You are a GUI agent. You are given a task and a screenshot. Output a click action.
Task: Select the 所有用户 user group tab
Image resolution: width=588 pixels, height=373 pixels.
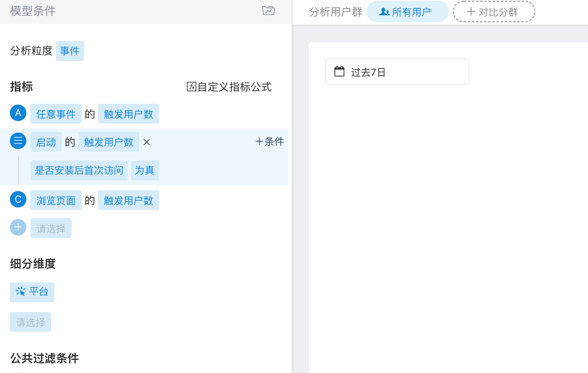[x=407, y=12]
